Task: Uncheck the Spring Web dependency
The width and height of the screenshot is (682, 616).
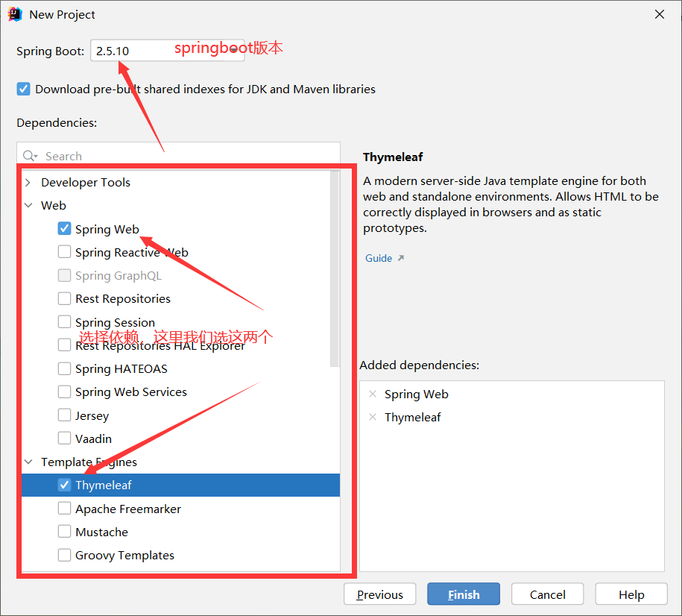Action: pyautogui.click(x=64, y=228)
